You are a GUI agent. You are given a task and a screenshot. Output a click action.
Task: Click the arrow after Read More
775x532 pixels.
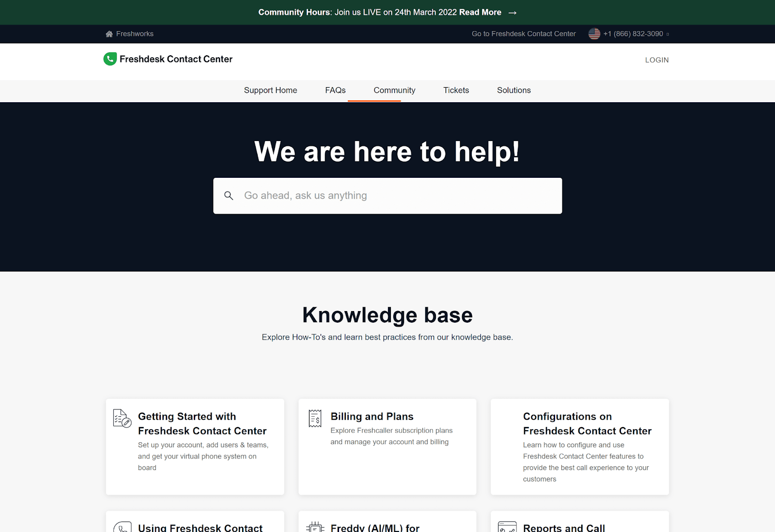512,13
